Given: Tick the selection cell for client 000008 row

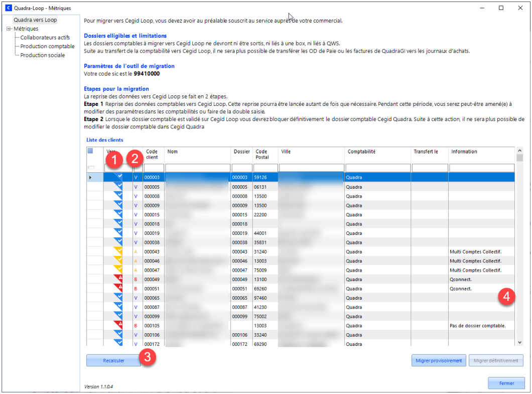Looking at the screenshot, I should click(95, 196).
